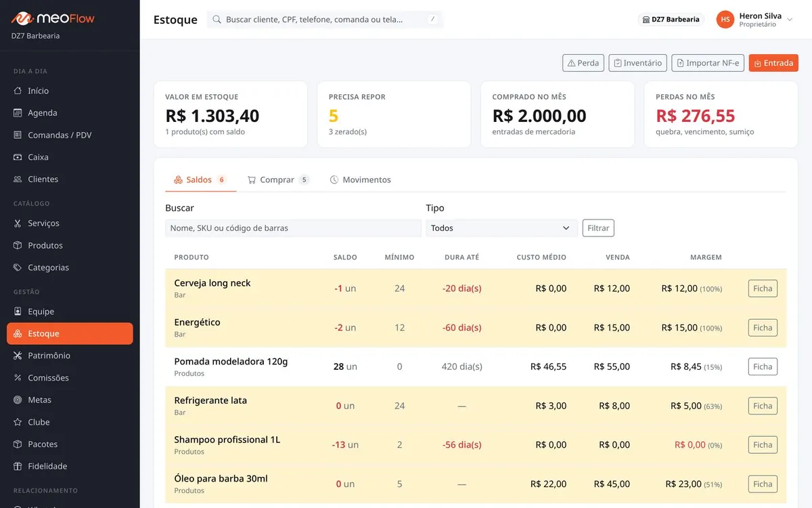Apply filters with the Filtrar button
The image size is (812, 508).
coord(598,228)
